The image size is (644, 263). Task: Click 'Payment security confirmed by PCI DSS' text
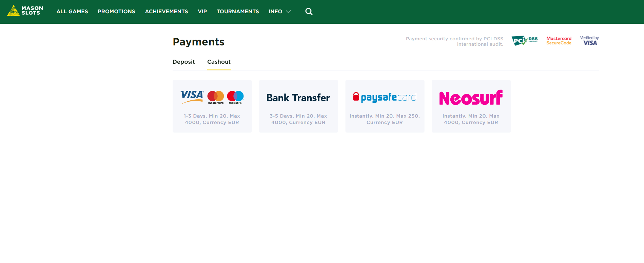(454, 41)
